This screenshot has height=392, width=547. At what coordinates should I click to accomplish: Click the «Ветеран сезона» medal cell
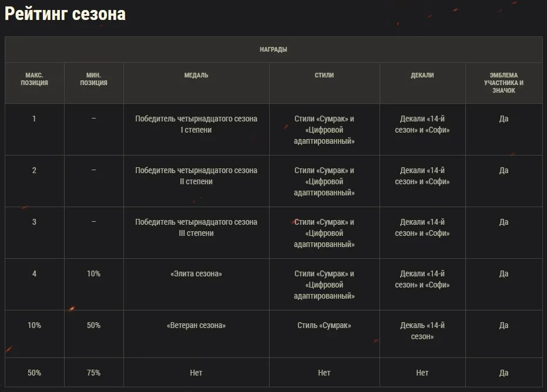click(196, 326)
